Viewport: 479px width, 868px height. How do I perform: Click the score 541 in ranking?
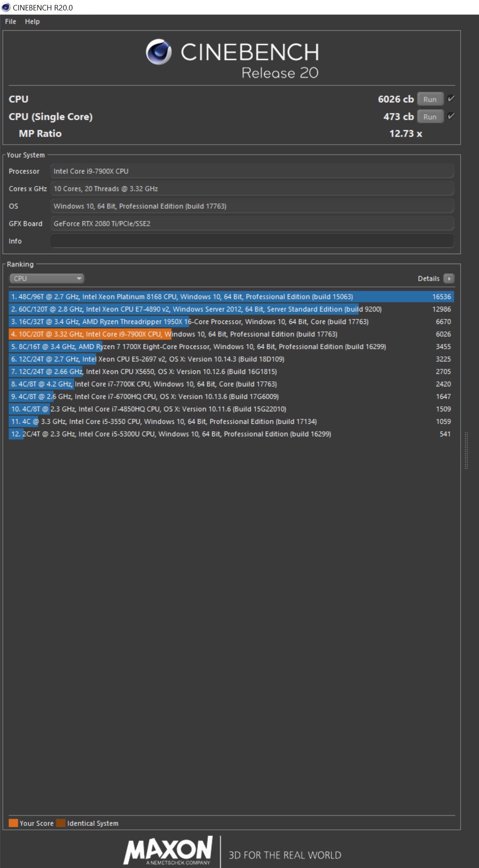tap(445, 434)
